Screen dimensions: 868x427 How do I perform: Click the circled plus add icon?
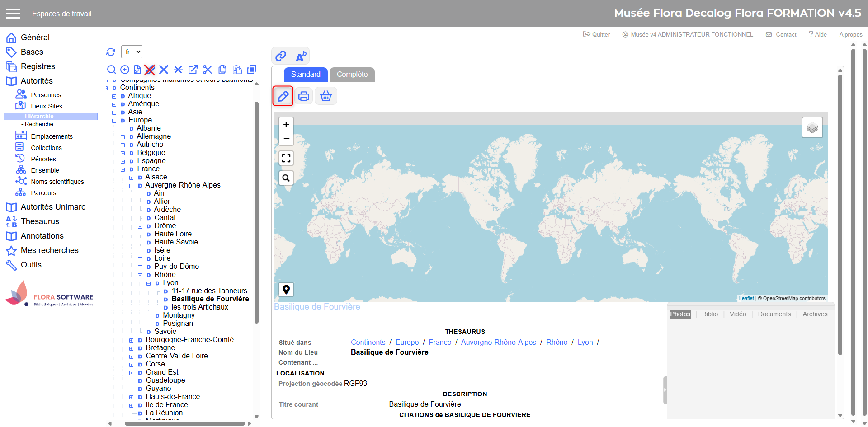click(x=125, y=70)
